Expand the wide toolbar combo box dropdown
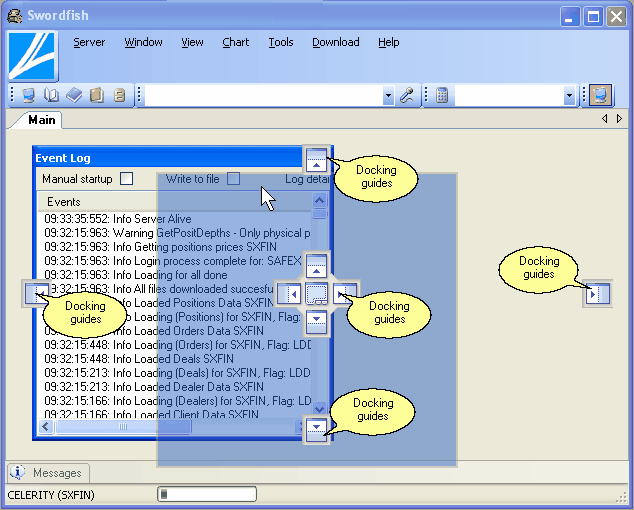The image size is (634, 510). [388, 96]
